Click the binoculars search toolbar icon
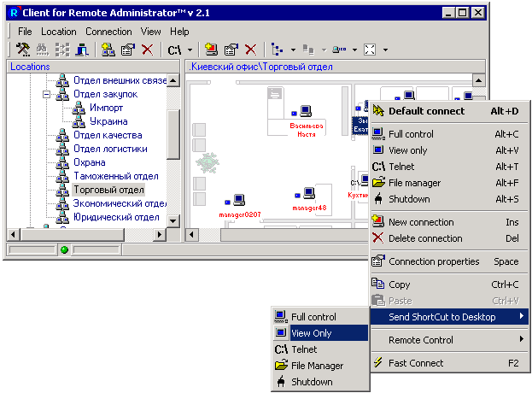532x393 pixels. pyautogui.click(x=43, y=50)
